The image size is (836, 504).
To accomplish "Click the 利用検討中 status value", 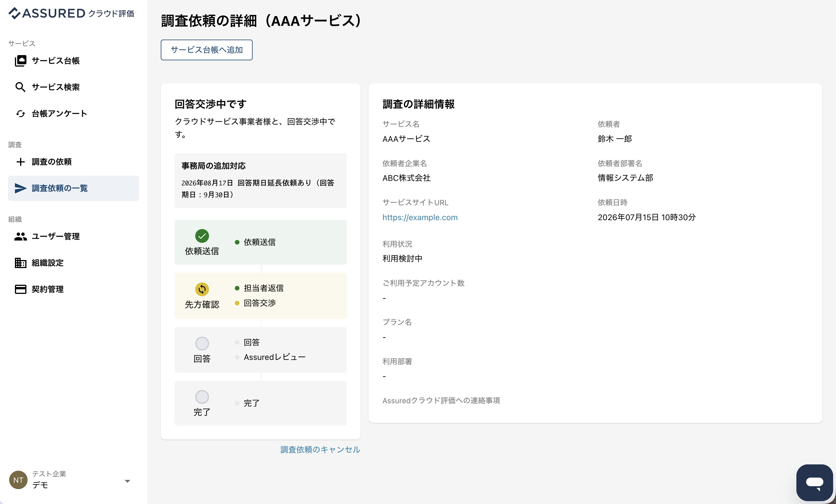I will (402, 258).
